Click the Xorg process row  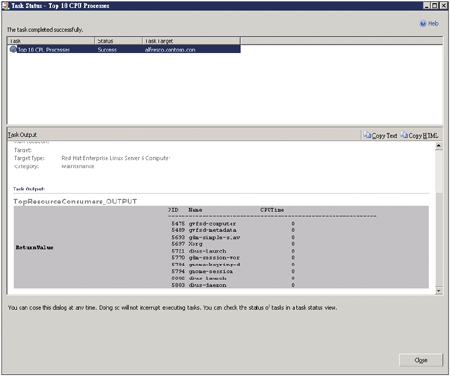tap(233, 244)
